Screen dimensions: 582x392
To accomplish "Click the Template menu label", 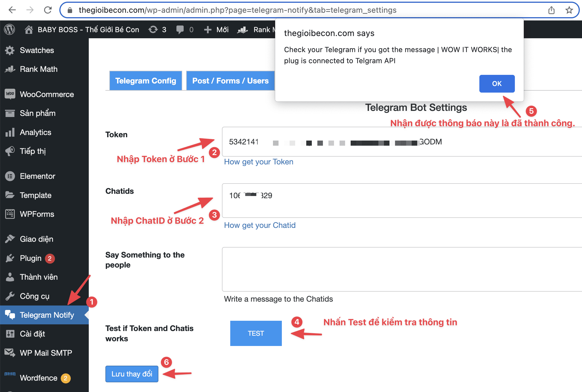I will pyautogui.click(x=36, y=195).
